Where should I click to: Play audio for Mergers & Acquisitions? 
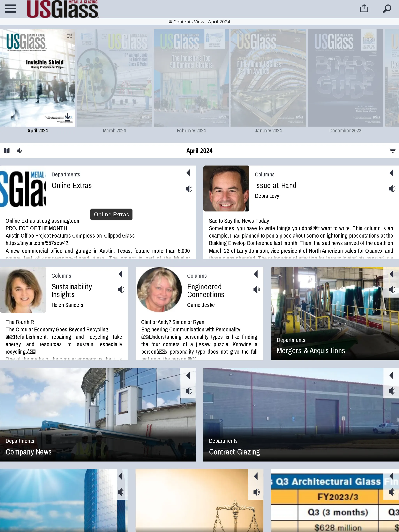392,290
